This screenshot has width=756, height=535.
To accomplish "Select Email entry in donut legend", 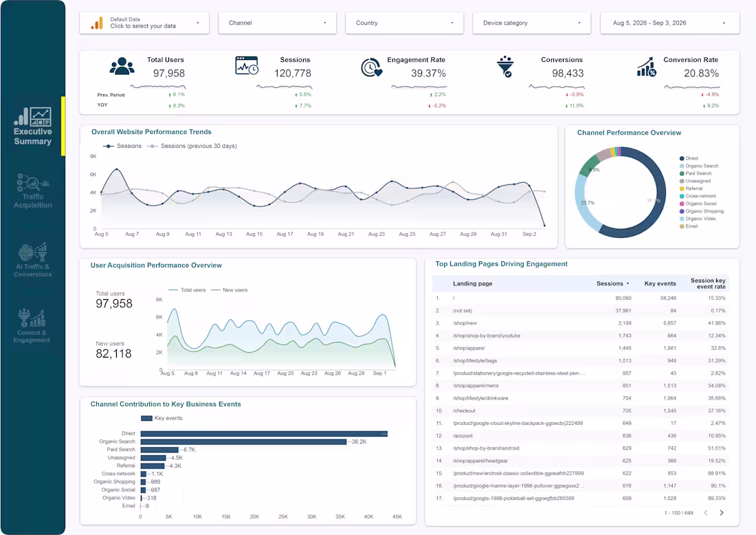I will coord(689,226).
